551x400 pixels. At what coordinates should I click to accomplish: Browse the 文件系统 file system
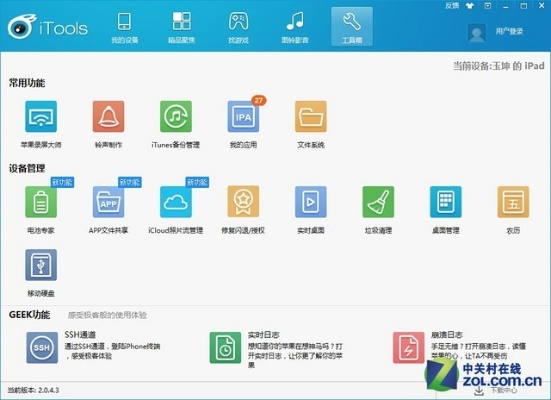[311, 116]
